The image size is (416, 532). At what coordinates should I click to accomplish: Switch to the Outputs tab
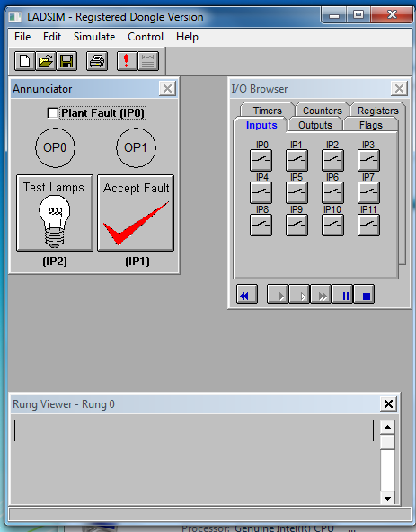(315, 125)
